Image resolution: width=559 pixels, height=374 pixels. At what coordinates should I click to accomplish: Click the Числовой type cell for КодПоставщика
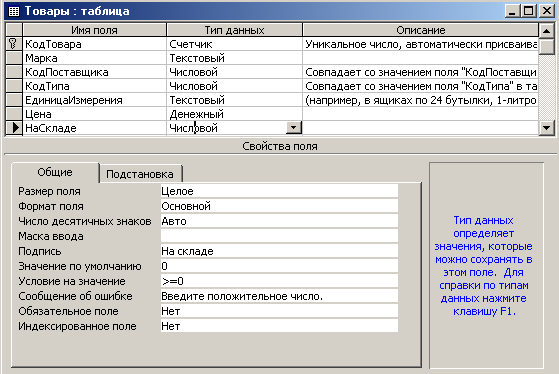[234, 72]
